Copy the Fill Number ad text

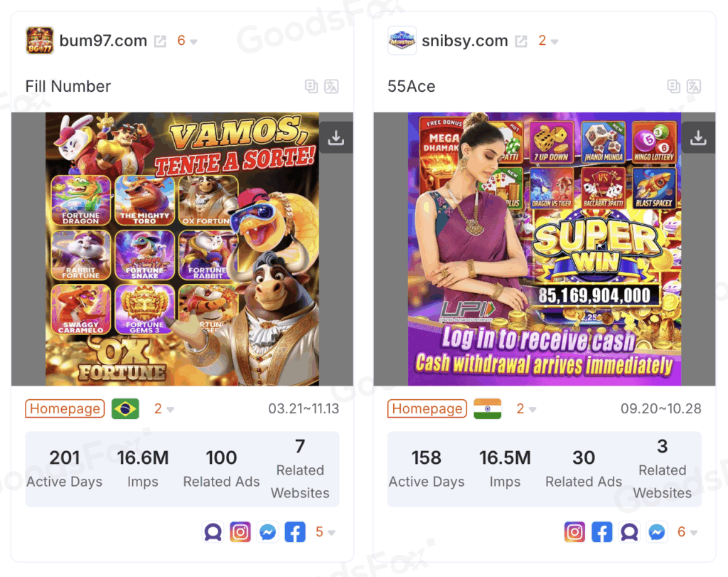[311, 86]
